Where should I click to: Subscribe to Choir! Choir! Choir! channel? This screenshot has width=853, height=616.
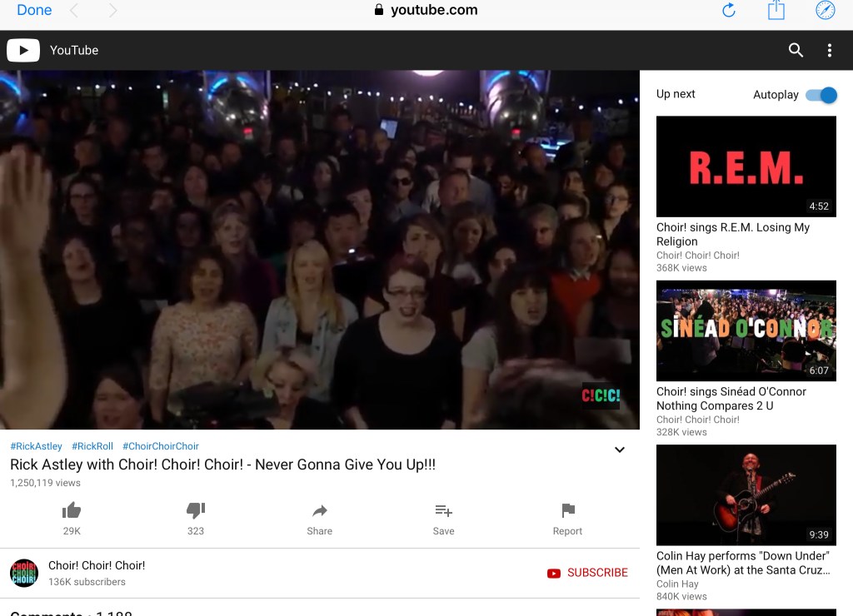[587, 573]
